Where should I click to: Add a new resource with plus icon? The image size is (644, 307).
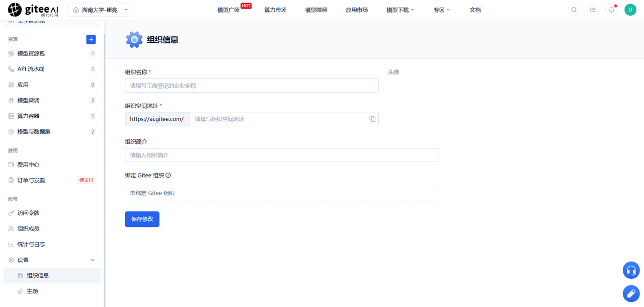tap(91, 39)
